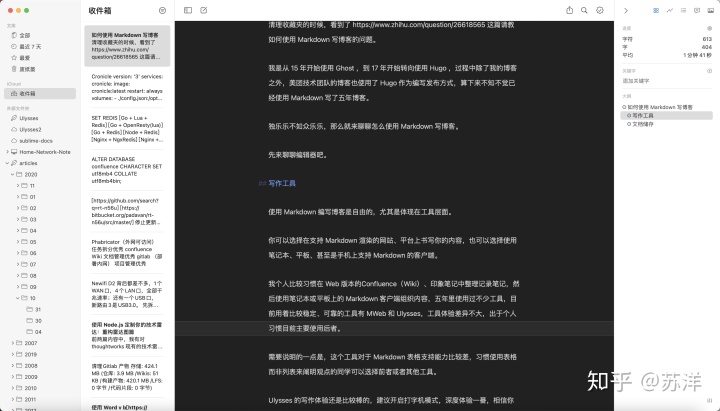The image size is (720, 411).
Task: Select folder 31 inside folder 10
Action: click(x=40, y=310)
